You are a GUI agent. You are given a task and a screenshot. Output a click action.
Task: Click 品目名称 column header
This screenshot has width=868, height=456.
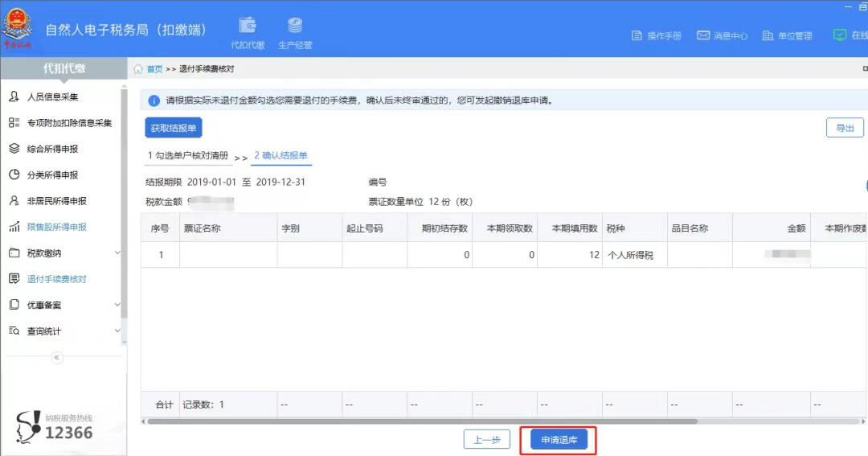click(700, 228)
